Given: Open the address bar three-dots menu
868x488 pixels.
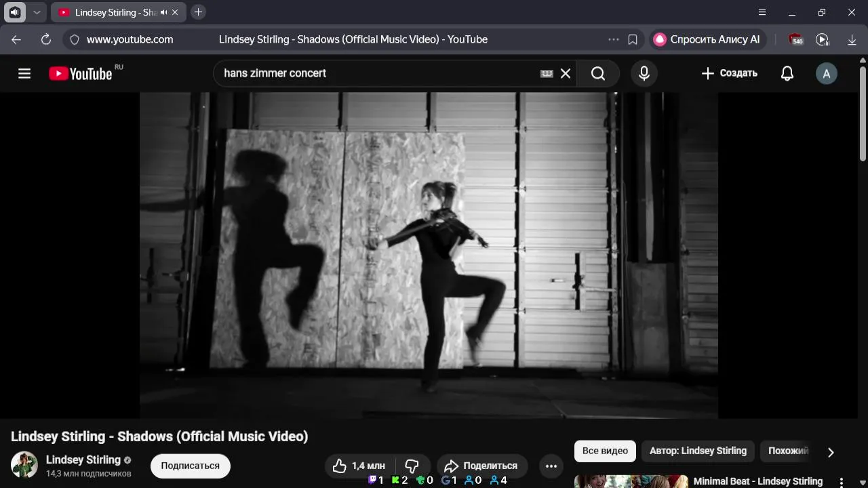Looking at the screenshot, I should coord(614,39).
